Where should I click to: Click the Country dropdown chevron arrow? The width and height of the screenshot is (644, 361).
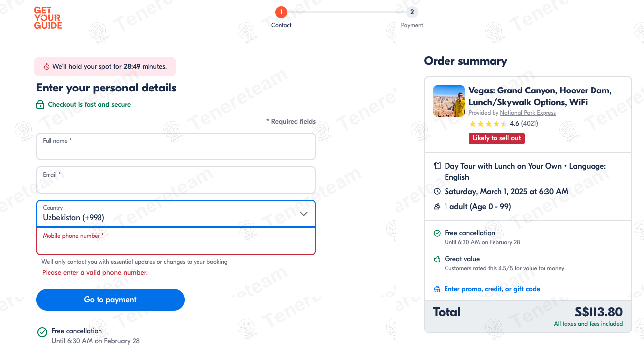point(304,214)
